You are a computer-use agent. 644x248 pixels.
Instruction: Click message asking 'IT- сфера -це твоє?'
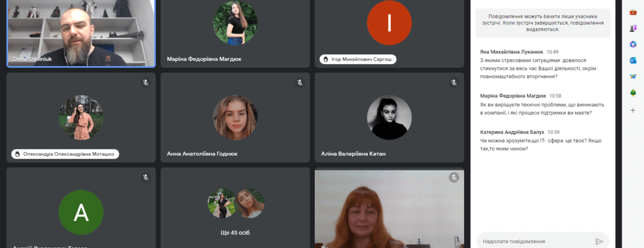pos(541,144)
